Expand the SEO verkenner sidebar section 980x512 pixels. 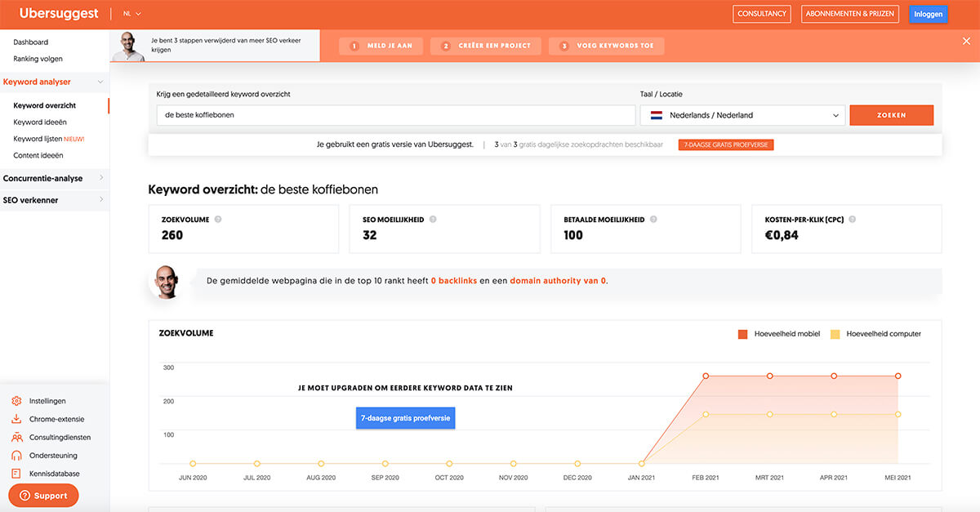point(54,200)
